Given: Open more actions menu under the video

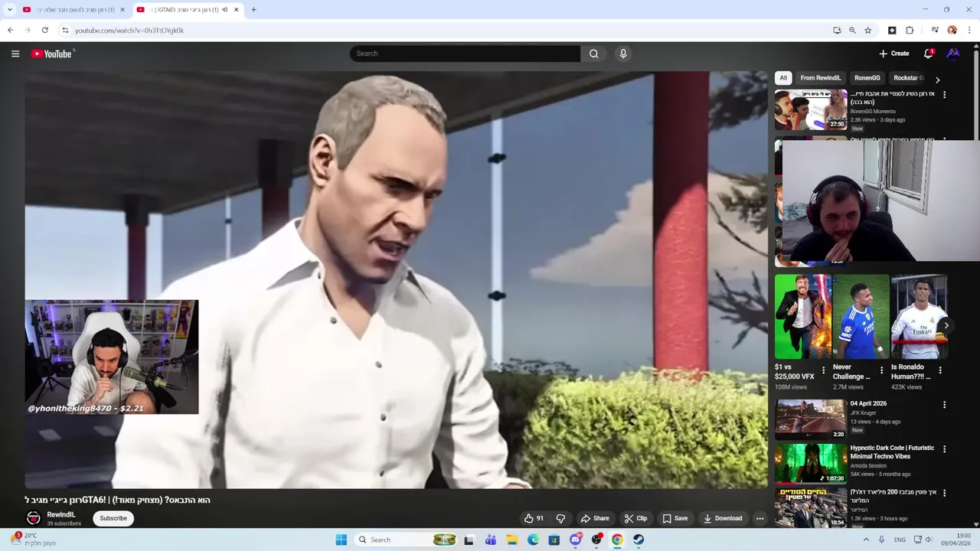Looking at the screenshot, I should [x=759, y=518].
